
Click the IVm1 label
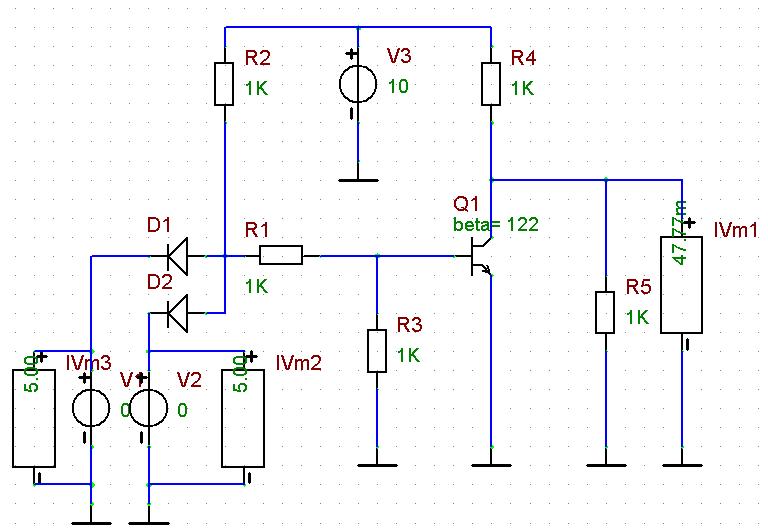click(736, 229)
